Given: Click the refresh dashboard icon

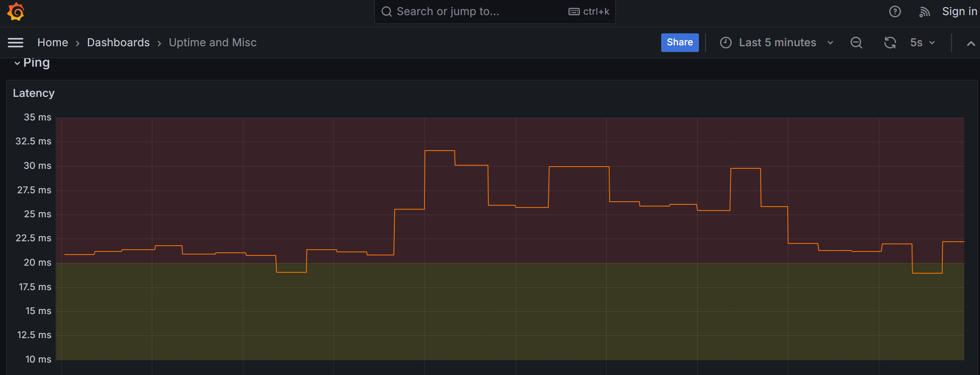Looking at the screenshot, I should click(x=890, y=43).
